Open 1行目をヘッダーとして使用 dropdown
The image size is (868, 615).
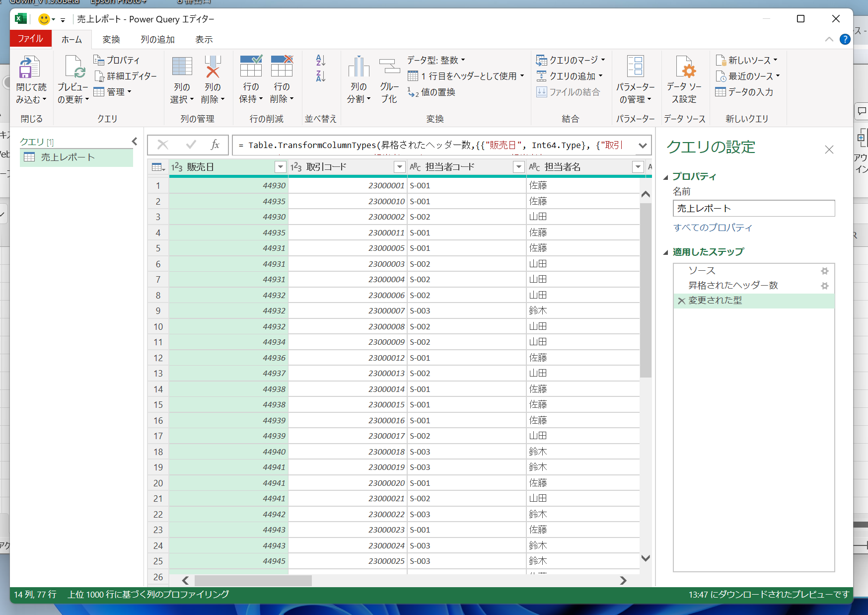coord(465,76)
